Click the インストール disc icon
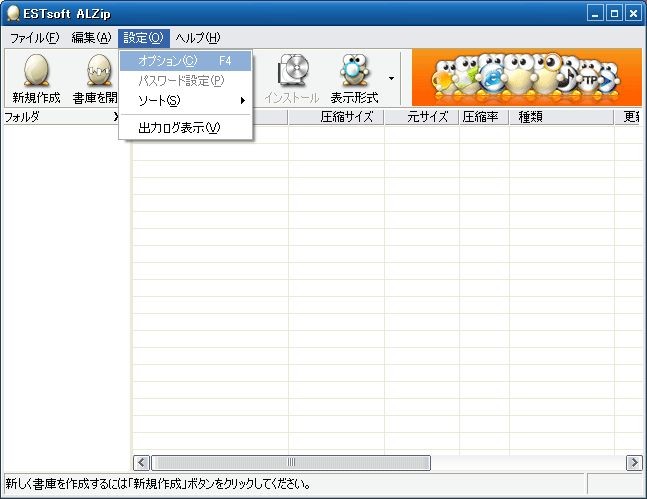The height and width of the screenshot is (499, 647). tap(293, 70)
